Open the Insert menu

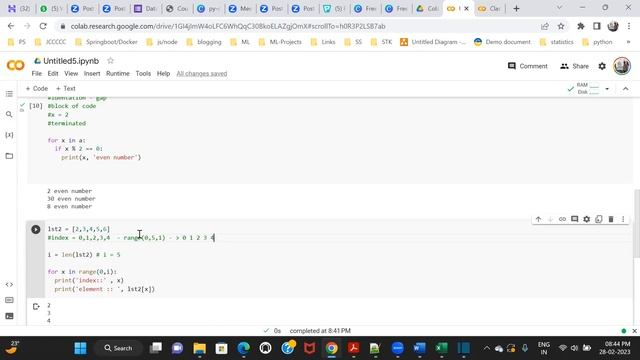(x=92, y=73)
